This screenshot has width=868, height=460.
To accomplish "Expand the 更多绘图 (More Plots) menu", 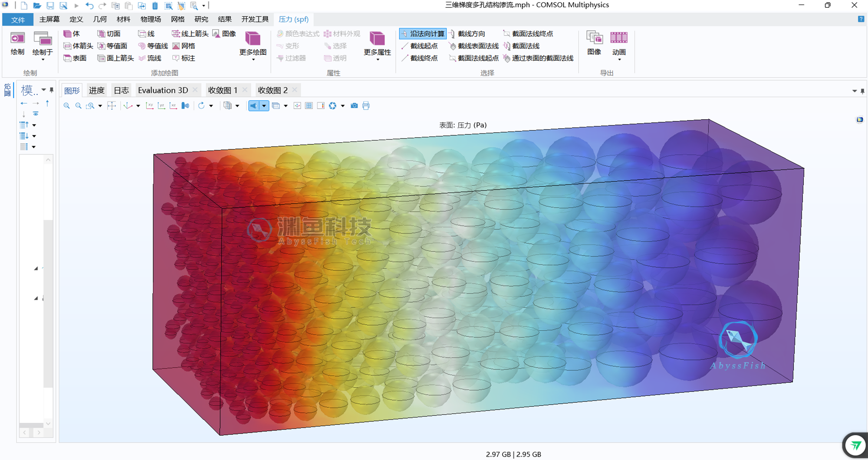I will point(253,46).
